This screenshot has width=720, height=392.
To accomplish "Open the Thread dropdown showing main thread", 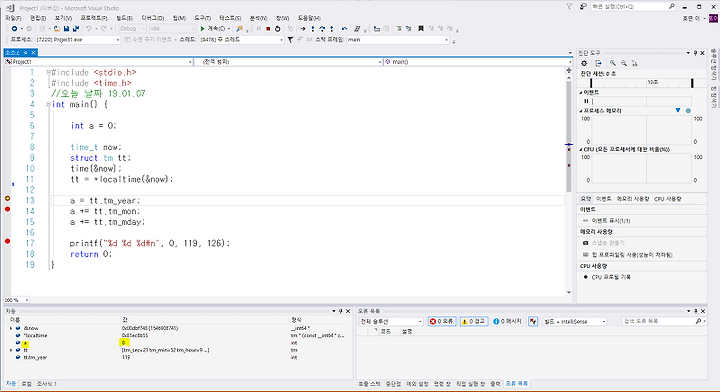I will coord(241,40).
